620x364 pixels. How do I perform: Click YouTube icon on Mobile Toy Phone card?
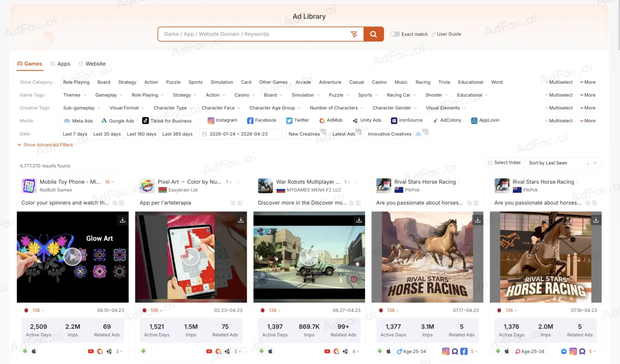coord(91,351)
